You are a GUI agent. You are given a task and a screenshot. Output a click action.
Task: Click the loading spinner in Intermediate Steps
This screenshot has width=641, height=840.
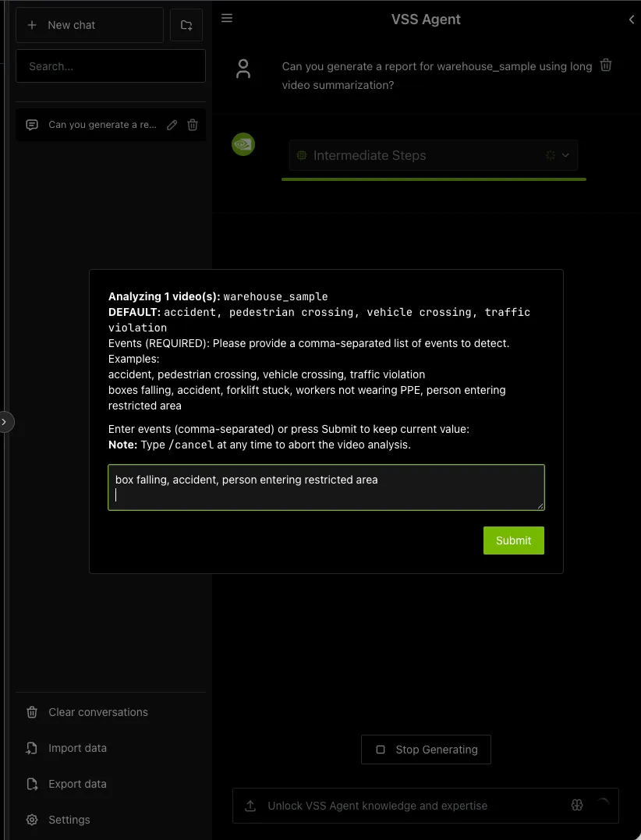550,155
